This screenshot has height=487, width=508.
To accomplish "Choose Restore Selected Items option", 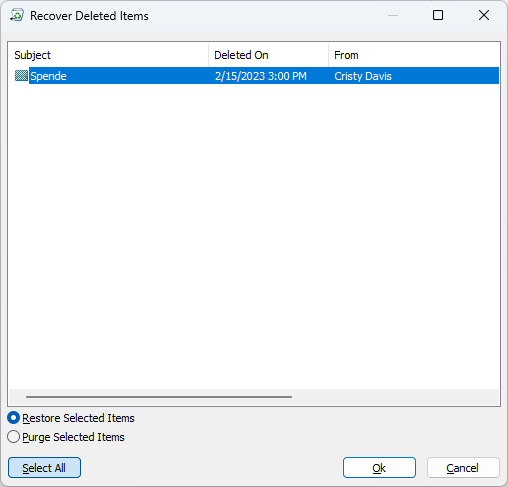I will click(71, 418).
